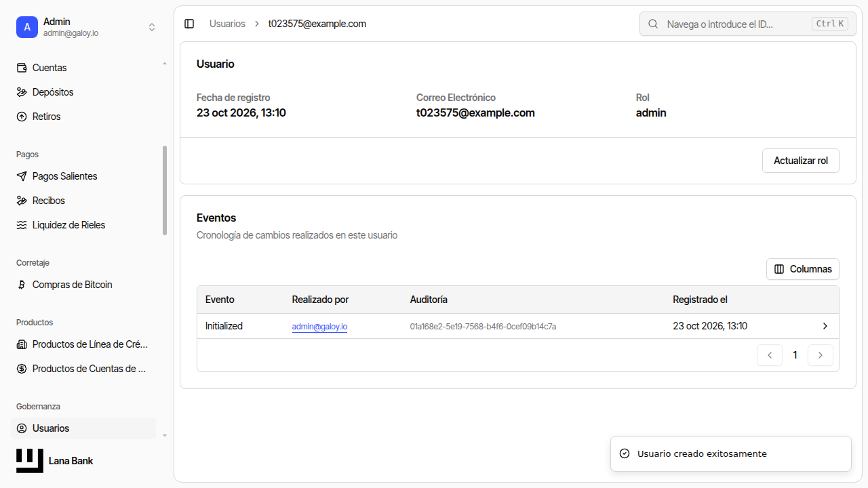Screen dimensions: 868x488
Task: Click the Depósitos icon in sidebar
Action: coord(22,92)
